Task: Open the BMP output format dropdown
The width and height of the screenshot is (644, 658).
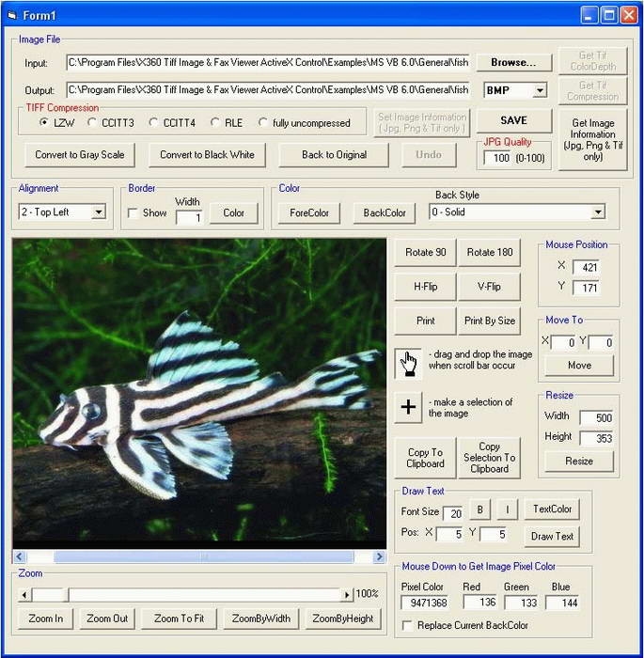Action: coord(540,90)
